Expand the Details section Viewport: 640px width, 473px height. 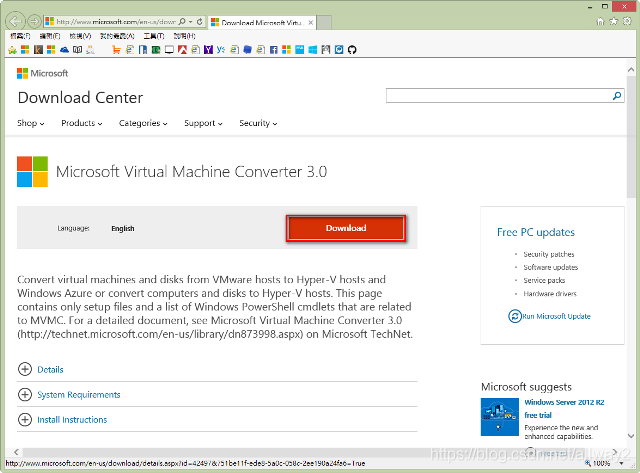pos(41,369)
